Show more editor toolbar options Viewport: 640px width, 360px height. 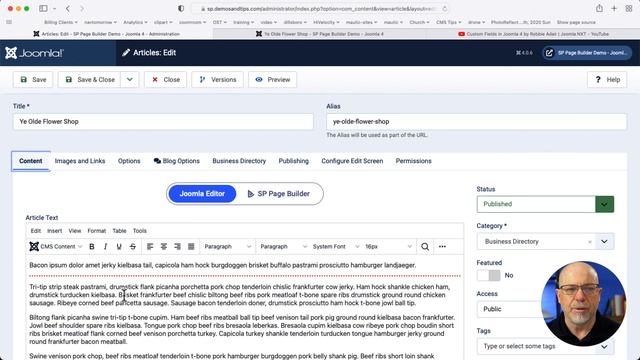tap(442, 247)
